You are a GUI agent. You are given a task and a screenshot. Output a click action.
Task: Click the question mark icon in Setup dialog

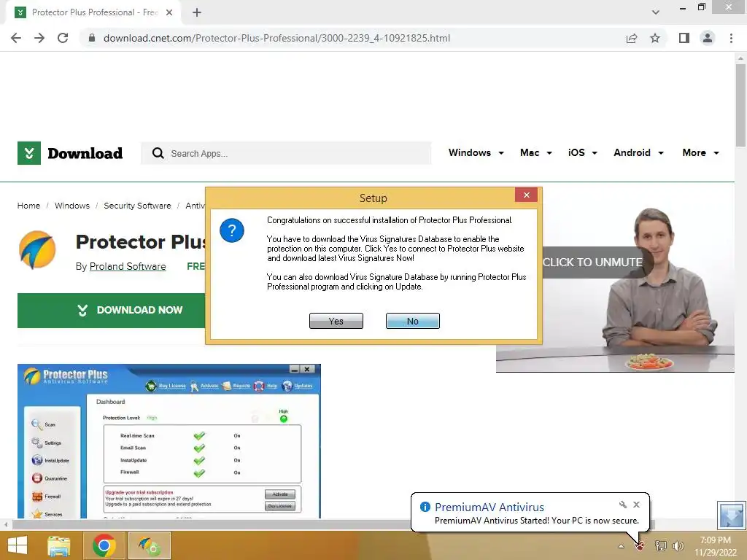(232, 230)
